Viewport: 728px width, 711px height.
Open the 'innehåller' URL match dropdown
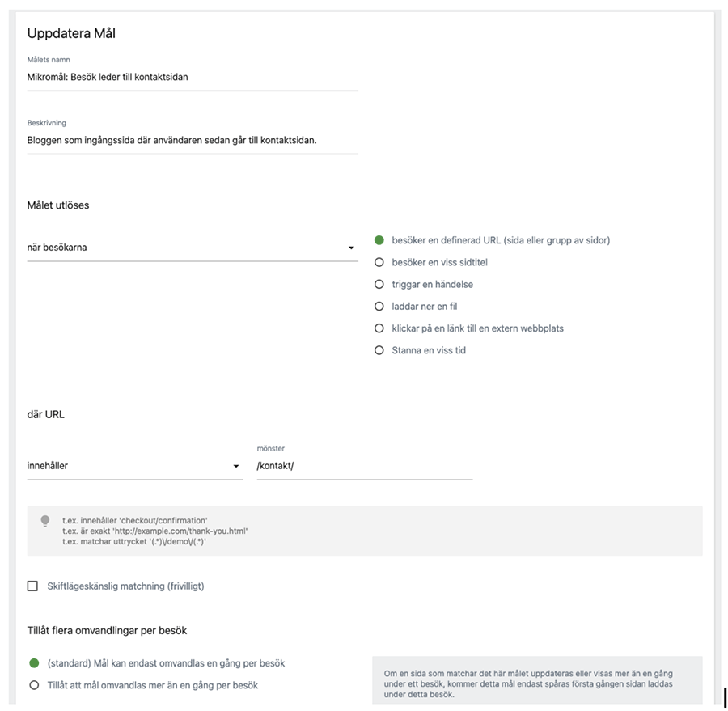[129, 466]
